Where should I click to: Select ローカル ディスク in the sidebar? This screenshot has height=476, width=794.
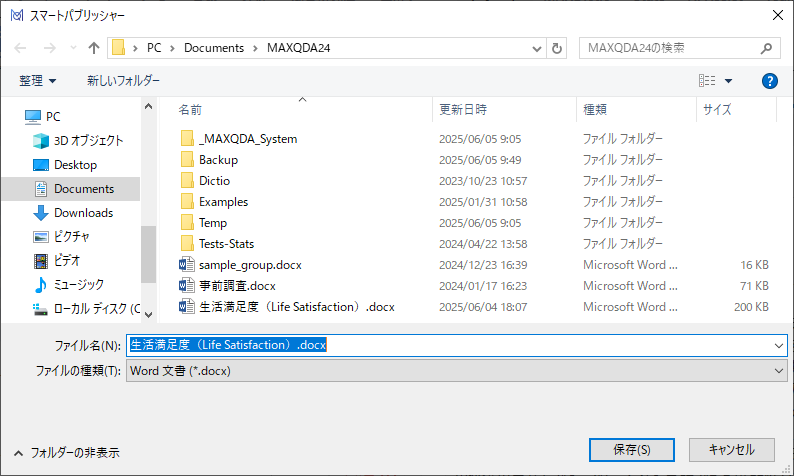97,308
